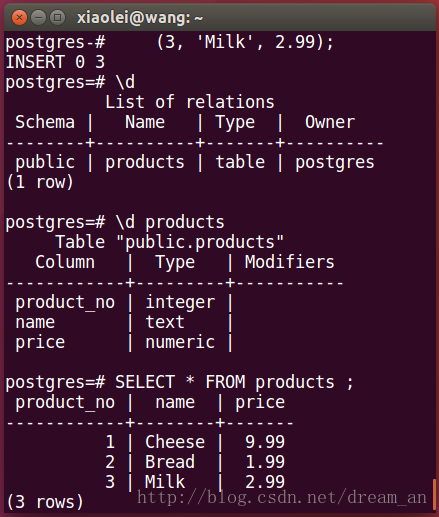The width and height of the screenshot is (439, 517).
Task: Minimize the terminal window
Action: pyautogui.click(x=38, y=17)
